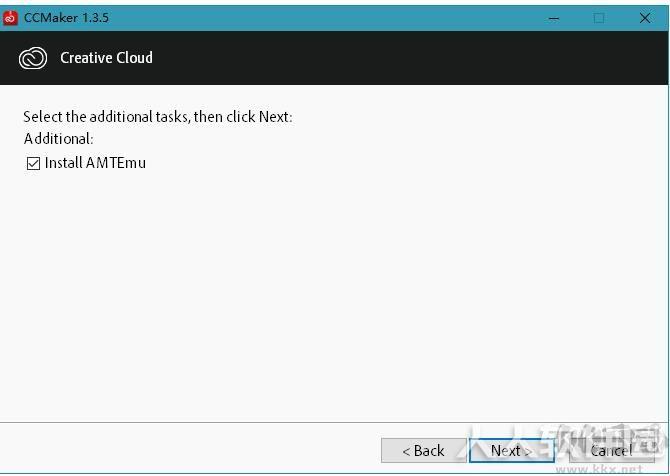This screenshot has width=670, height=476.
Task: Uncheck the checkmark box beside AMTEmu
Action: 33,163
